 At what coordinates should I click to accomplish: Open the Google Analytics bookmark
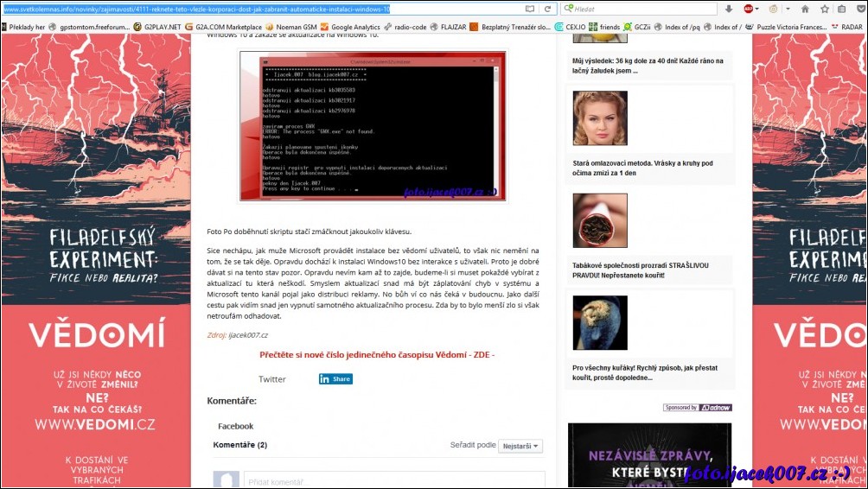tap(349, 27)
